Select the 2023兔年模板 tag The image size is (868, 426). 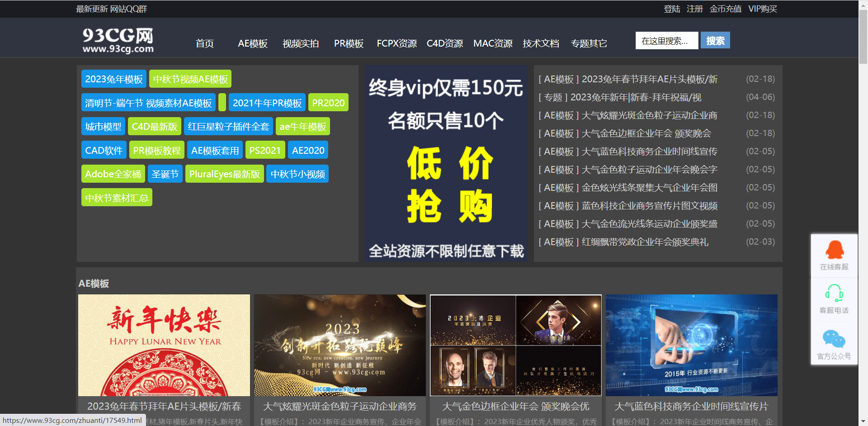click(x=114, y=79)
